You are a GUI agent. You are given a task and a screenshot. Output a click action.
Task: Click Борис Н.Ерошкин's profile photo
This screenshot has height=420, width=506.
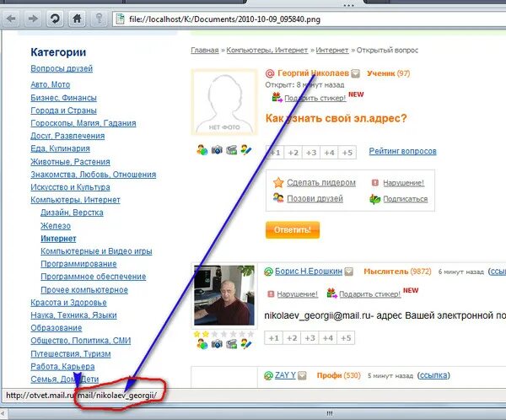pos(224,295)
